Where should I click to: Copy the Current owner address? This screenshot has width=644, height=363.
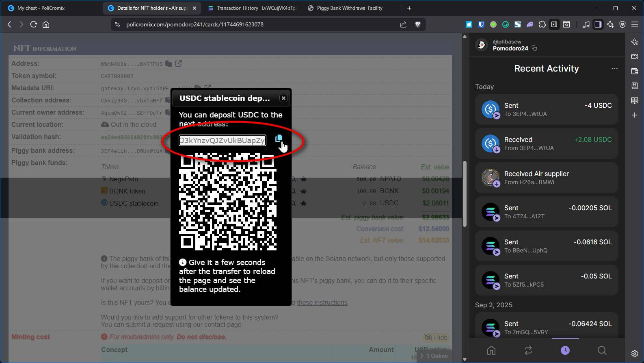point(169,112)
